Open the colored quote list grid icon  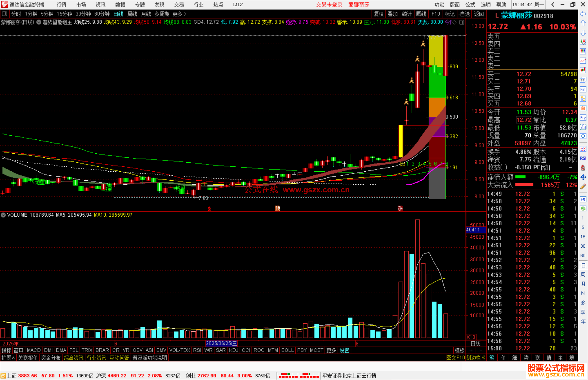(583, 51)
